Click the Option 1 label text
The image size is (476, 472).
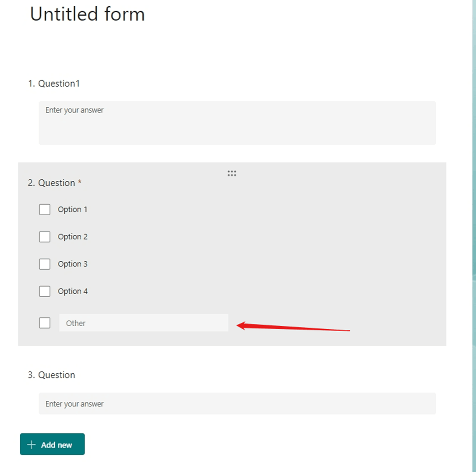click(72, 209)
